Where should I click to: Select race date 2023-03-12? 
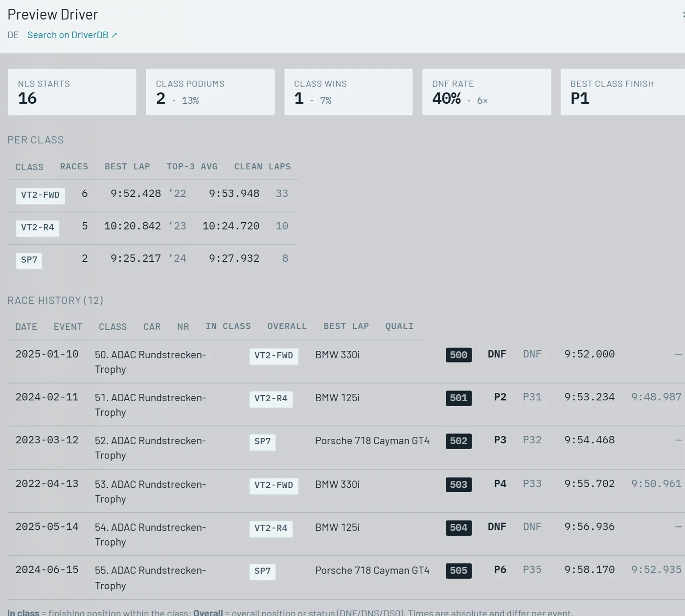point(47,440)
